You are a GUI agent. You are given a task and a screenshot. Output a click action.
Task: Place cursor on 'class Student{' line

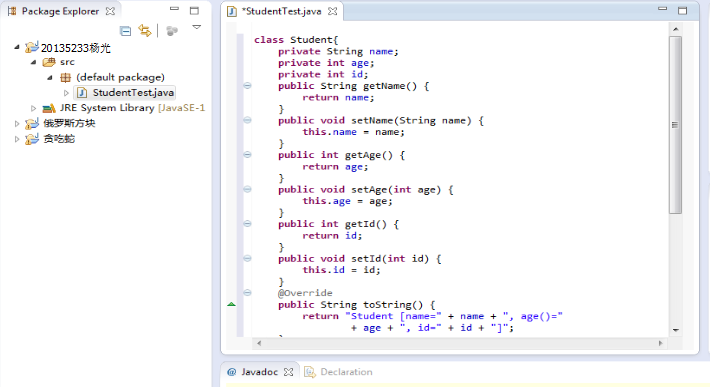pos(296,40)
